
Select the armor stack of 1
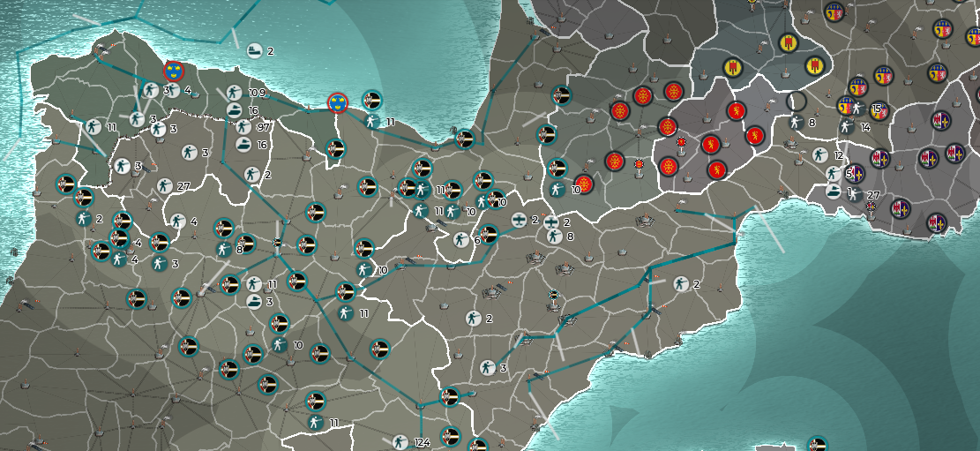834,191
